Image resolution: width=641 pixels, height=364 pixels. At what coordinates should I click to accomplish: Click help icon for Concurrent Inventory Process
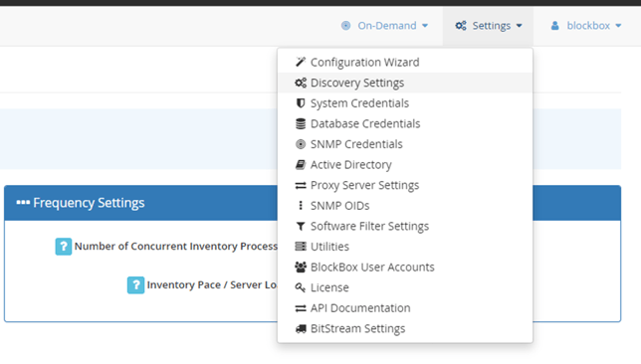pos(64,247)
